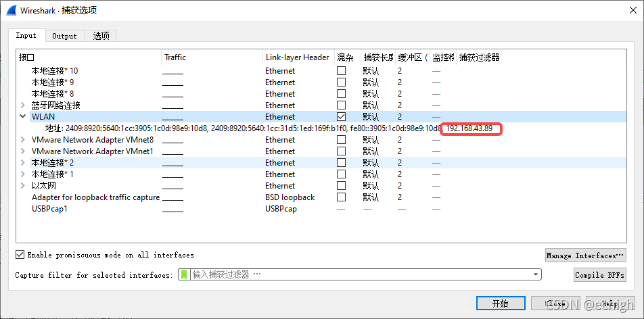Sort by Link-layer Header column
644x319 pixels.
pos(299,57)
